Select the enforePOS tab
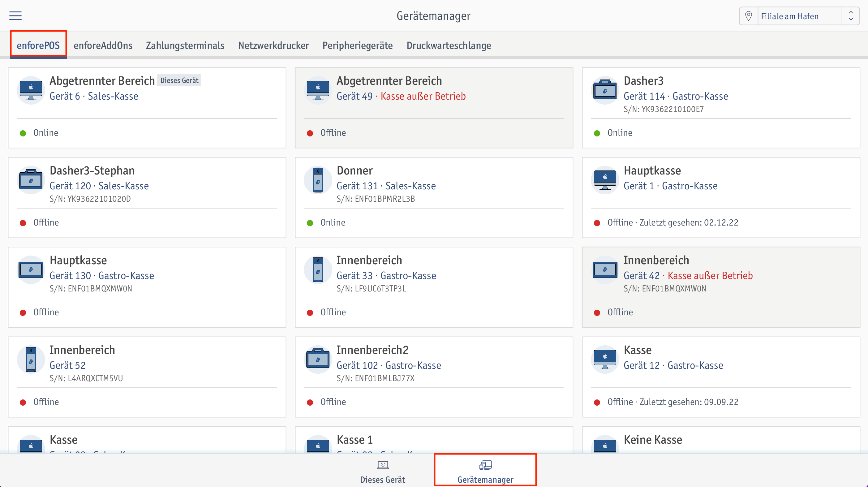Viewport: 868px width, 487px height. point(38,45)
